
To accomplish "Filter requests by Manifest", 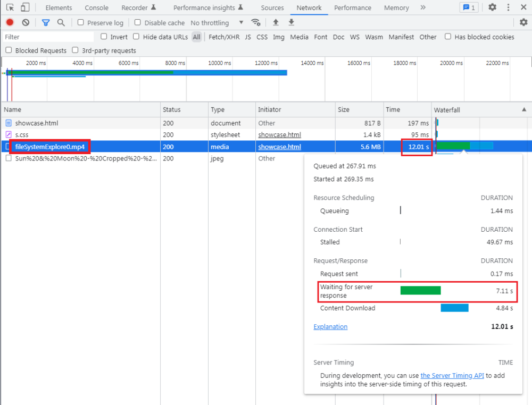I will point(401,37).
